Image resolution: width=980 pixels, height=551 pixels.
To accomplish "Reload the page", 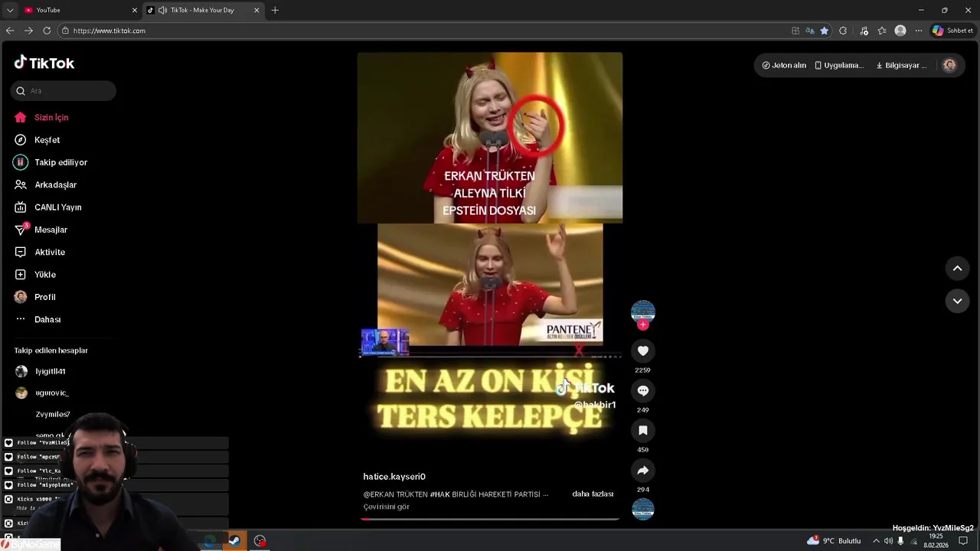I will (47, 31).
